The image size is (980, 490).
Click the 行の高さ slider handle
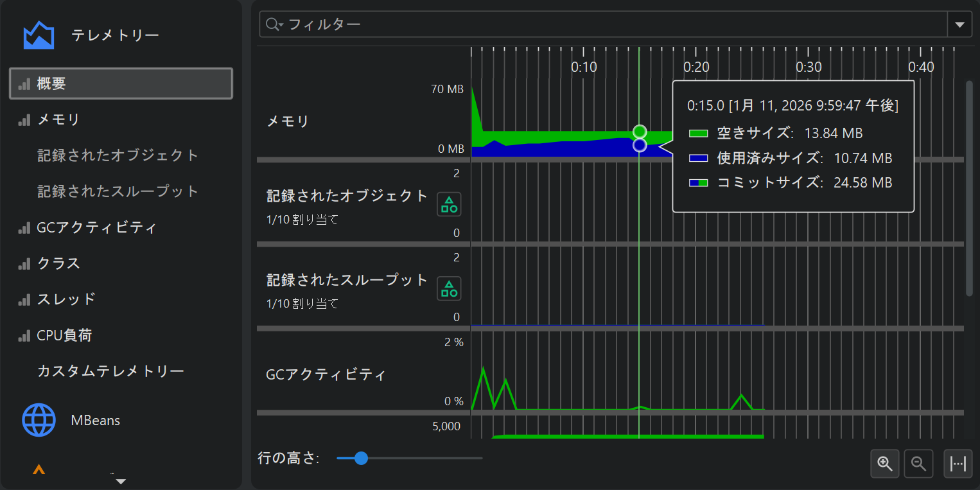coord(361,458)
